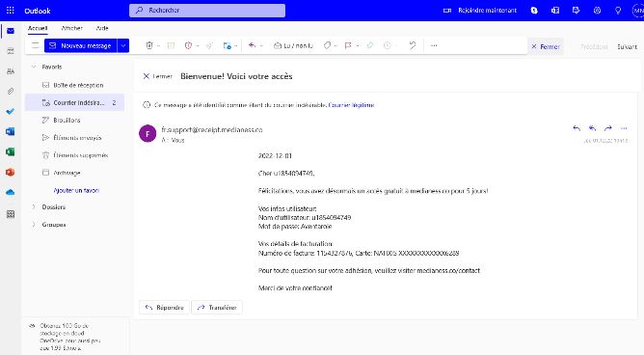
Task: Launch Word from the left rail
Action: (11, 131)
